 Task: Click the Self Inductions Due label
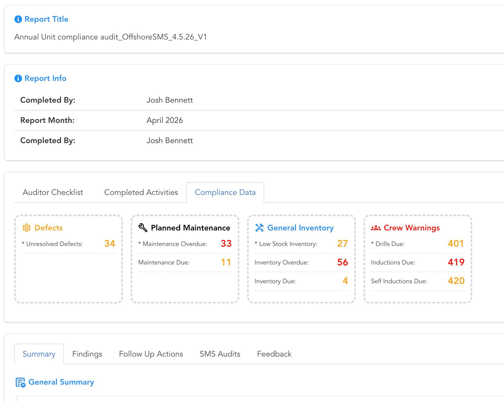399,281
